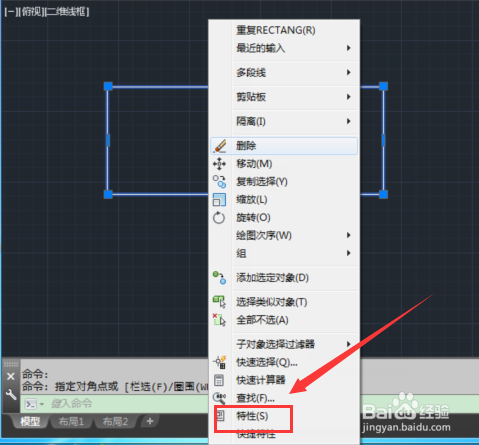Click the command prompt icon in input bar
Viewport: 479px width, 445px height.
pos(31,404)
